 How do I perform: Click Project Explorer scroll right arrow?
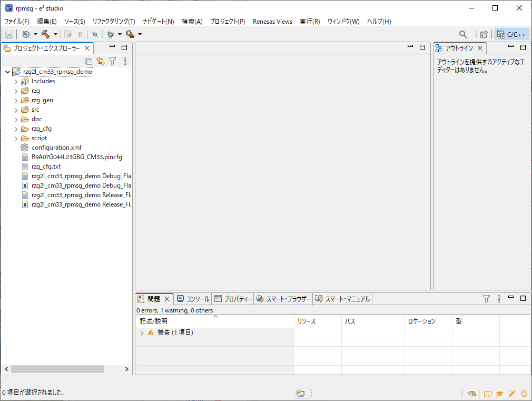point(127,369)
